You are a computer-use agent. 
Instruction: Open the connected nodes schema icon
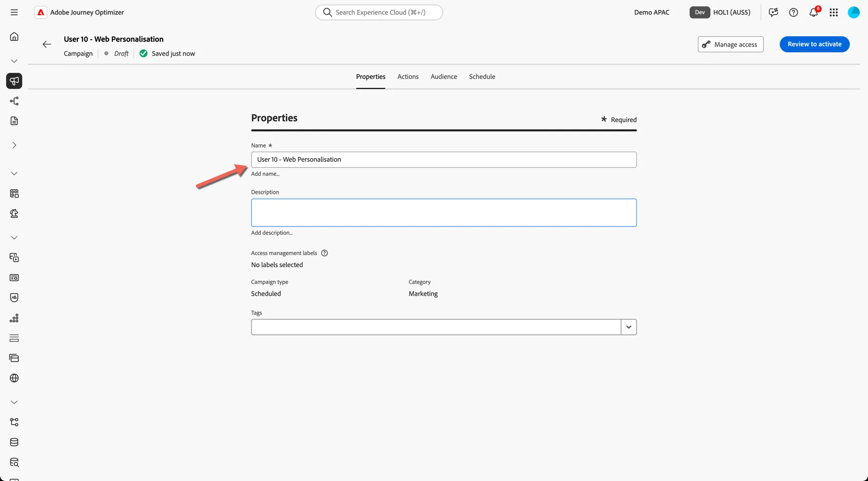click(x=14, y=422)
